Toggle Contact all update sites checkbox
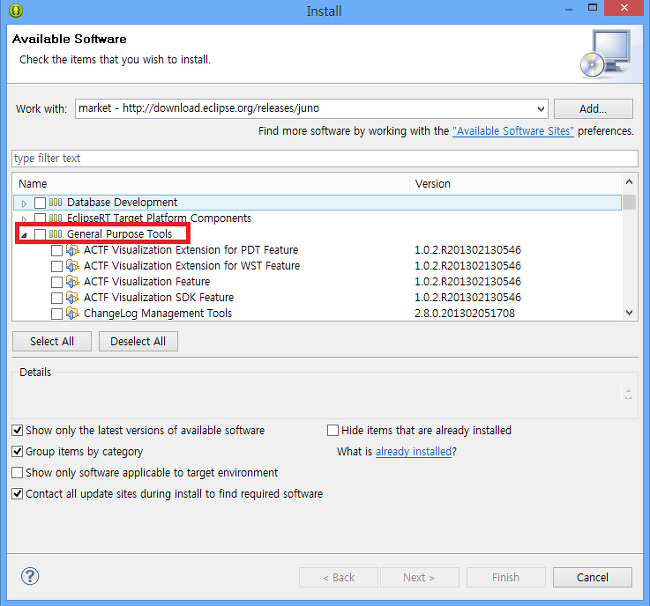 coord(17,494)
